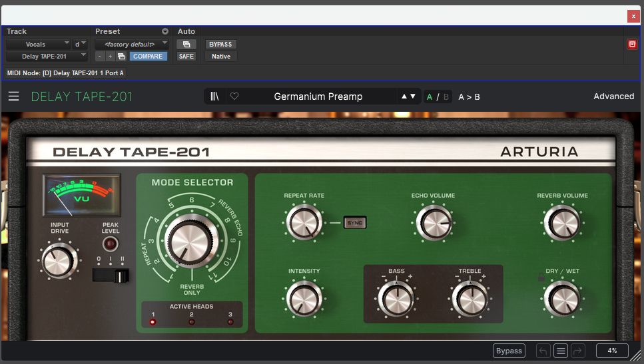Open the hamburger main menu
This screenshot has height=364, width=644.
pyautogui.click(x=13, y=96)
